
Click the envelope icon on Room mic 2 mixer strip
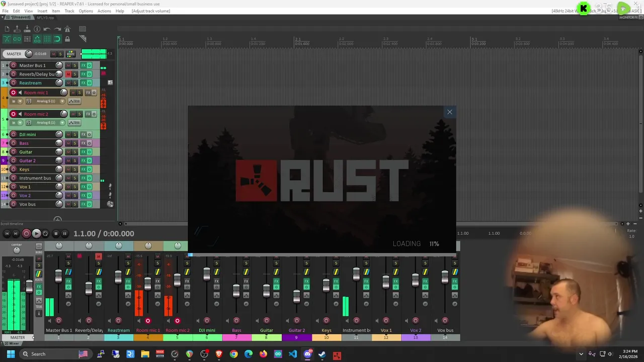[x=187, y=295]
